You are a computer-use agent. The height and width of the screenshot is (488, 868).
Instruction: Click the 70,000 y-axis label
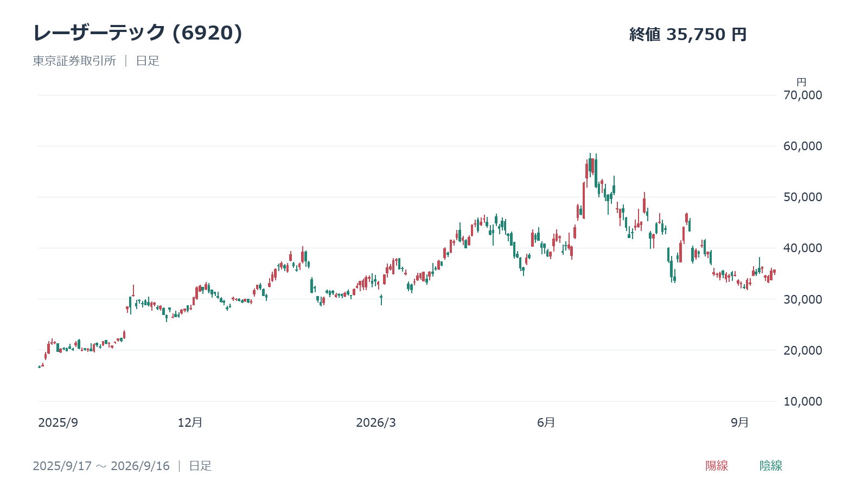803,95
